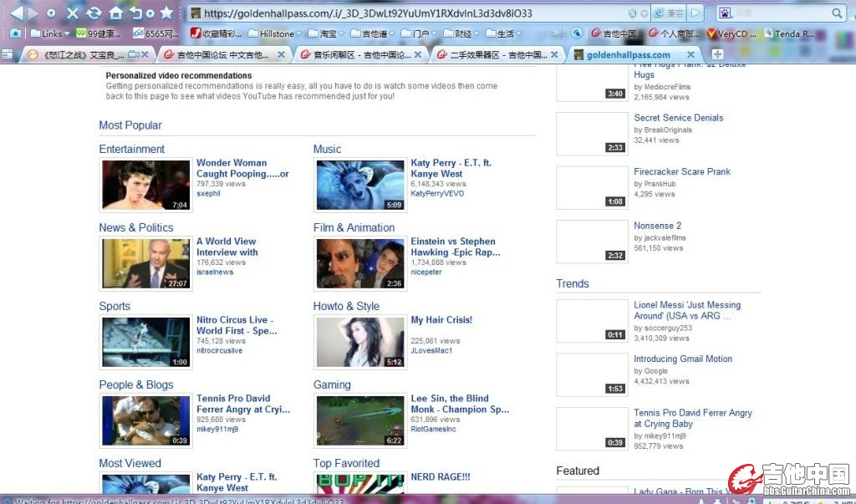Expand the 淘宝 bookmark folder
The height and width of the screenshot is (504, 856).
[327, 34]
